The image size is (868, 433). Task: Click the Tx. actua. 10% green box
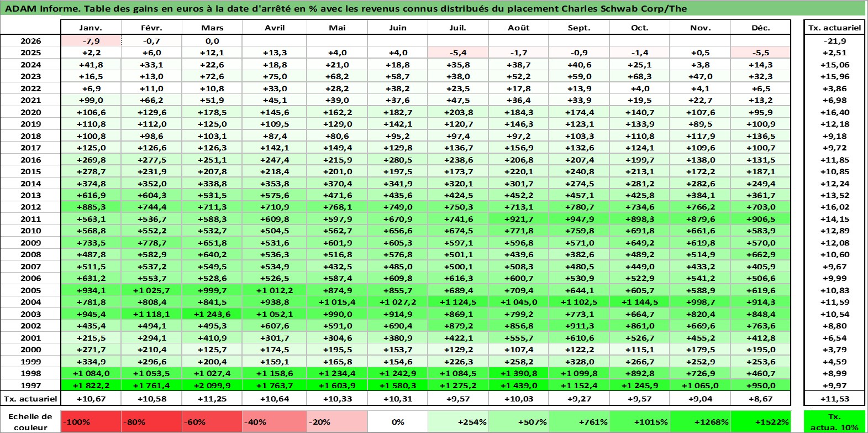(x=835, y=421)
